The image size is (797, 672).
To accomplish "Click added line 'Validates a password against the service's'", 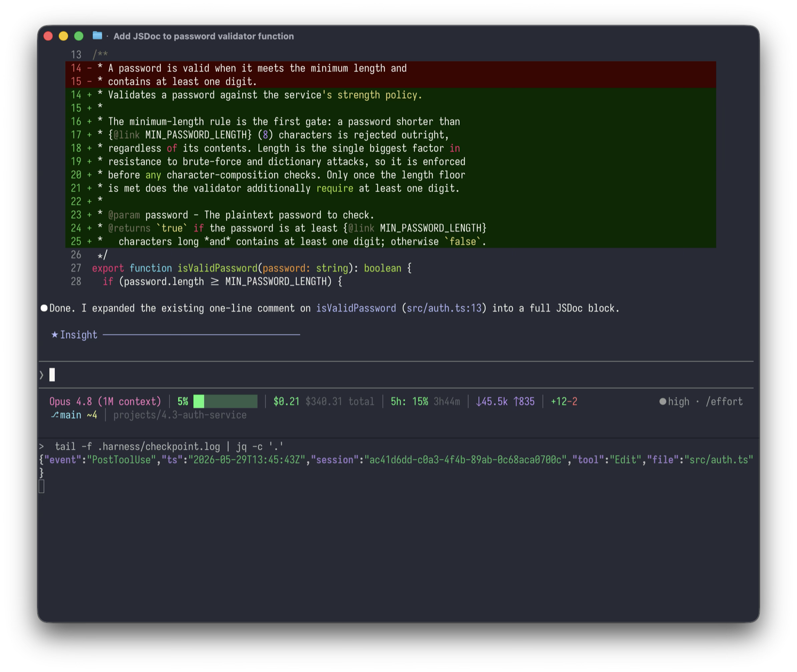I will pyautogui.click(x=391, y=95).
